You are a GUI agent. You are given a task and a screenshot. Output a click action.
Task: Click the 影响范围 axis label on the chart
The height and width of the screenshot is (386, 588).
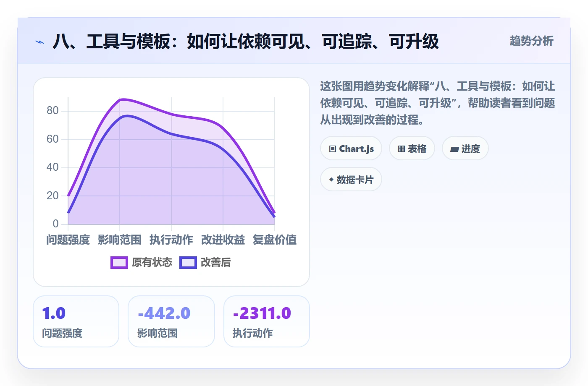[x=120, y=240]
